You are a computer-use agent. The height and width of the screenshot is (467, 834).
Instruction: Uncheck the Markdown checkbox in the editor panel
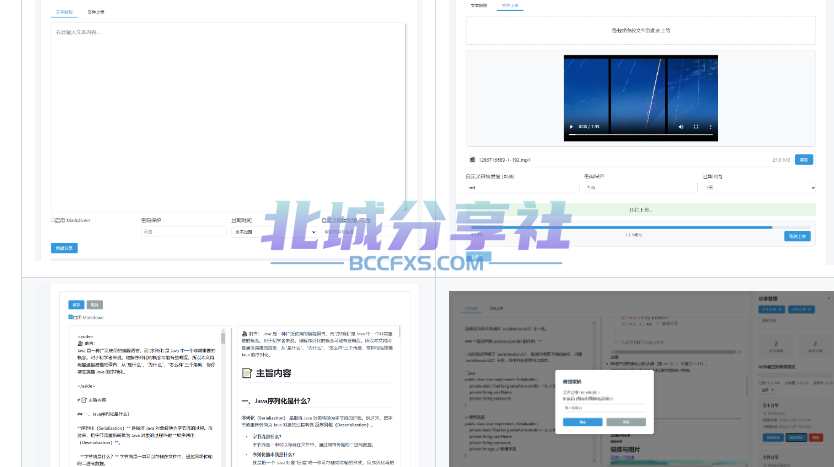coord(71,317)
